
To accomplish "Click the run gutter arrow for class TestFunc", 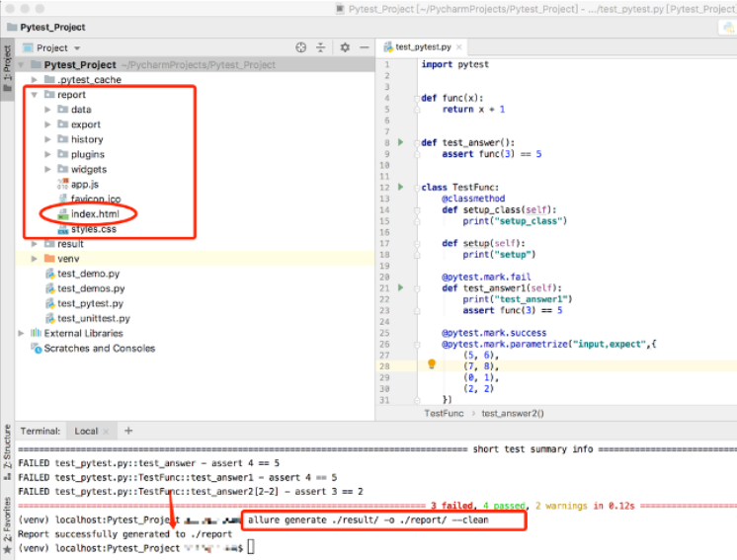I will (400, 187).
